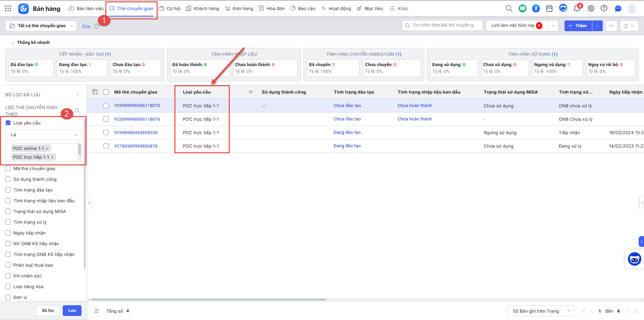This screenshot has height=320, width=644.
Task: Open the settings gear icon
Action: click(591, 8)
